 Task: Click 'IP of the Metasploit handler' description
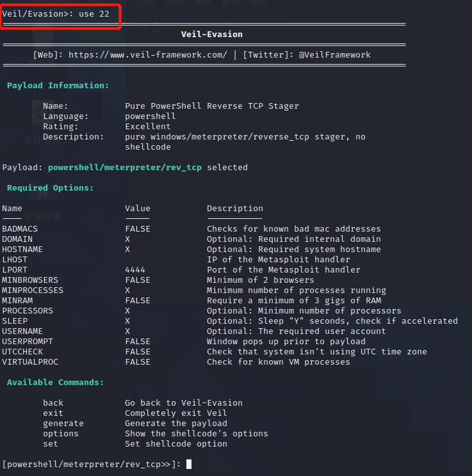click(x=279, y=260)
